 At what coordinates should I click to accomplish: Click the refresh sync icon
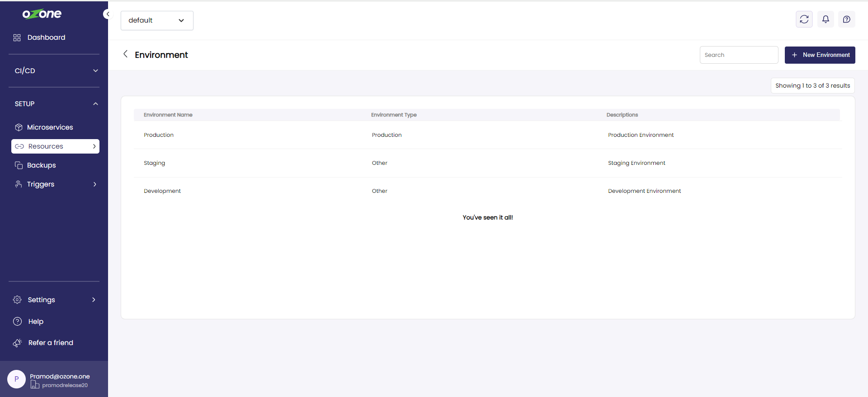(x=804, y=19)
